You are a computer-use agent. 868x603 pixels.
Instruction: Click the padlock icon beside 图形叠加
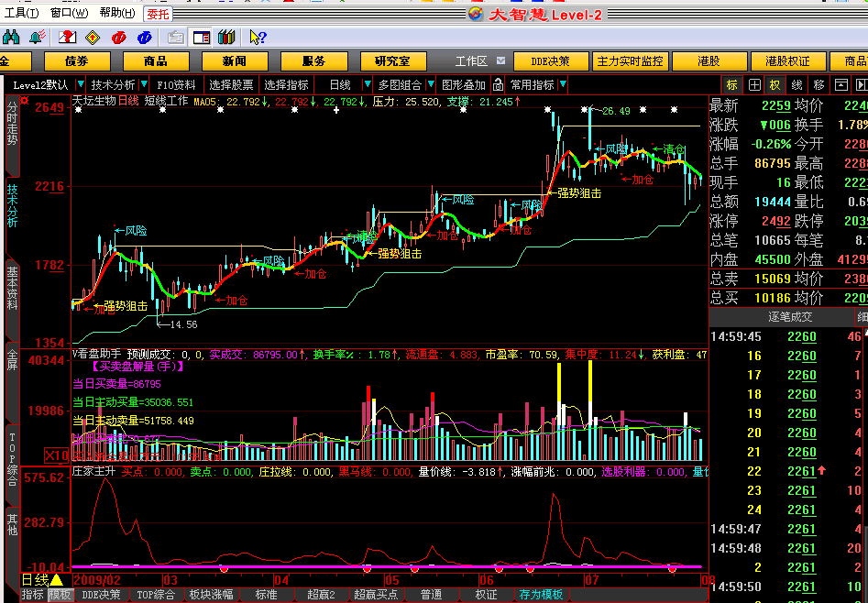pyautogui.click(x=498, y=84)
